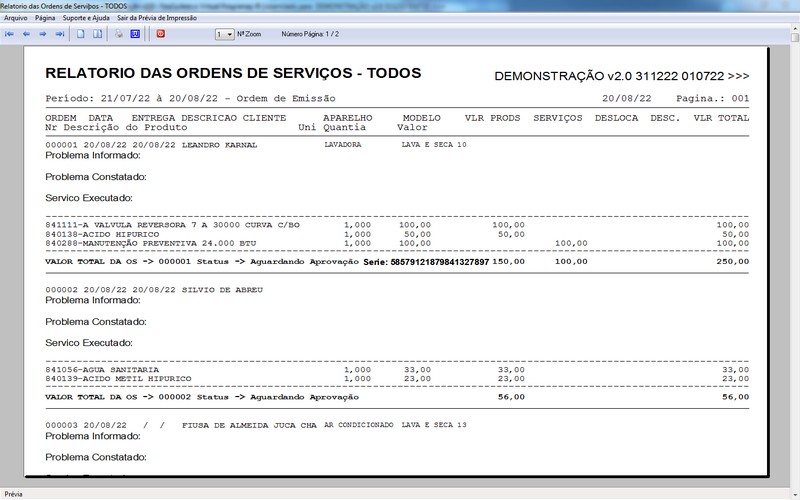Open the Página menu
The height and width of the screenshot is (500, 800).
pos(45,18)
